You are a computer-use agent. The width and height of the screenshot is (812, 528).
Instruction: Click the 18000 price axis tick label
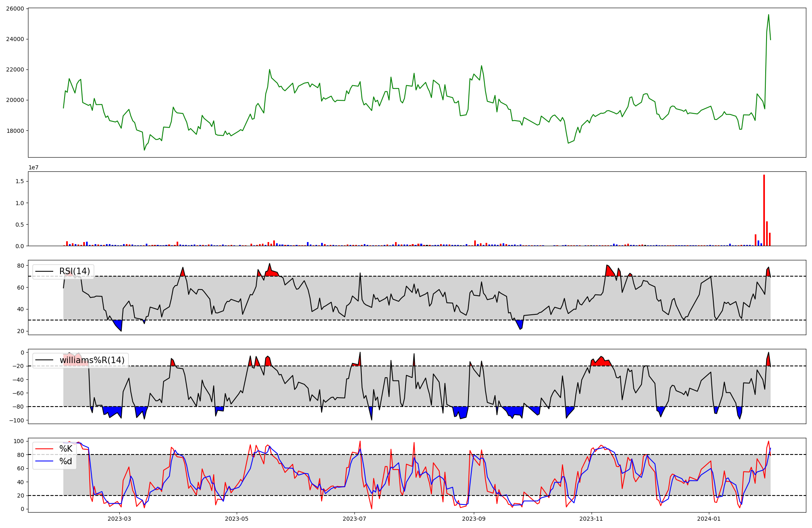pos(15,131)
